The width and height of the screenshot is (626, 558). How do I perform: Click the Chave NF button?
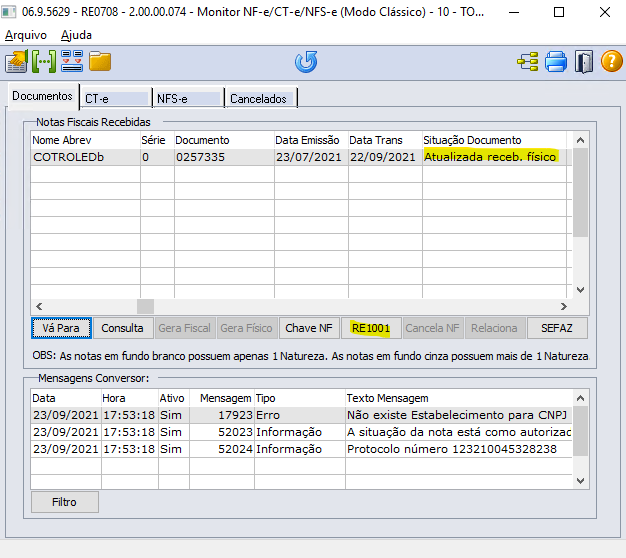pos(309,328)
